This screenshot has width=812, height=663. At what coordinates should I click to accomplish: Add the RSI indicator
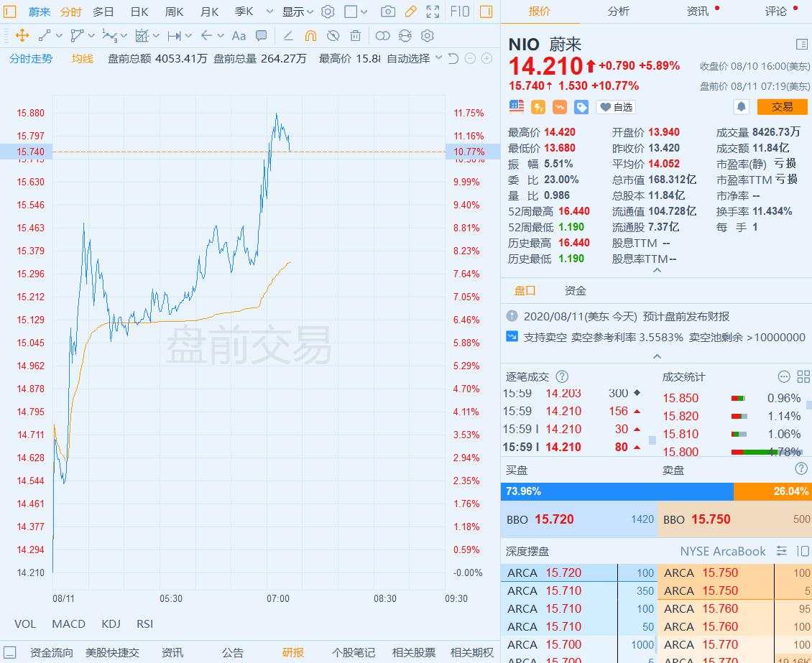145,624
